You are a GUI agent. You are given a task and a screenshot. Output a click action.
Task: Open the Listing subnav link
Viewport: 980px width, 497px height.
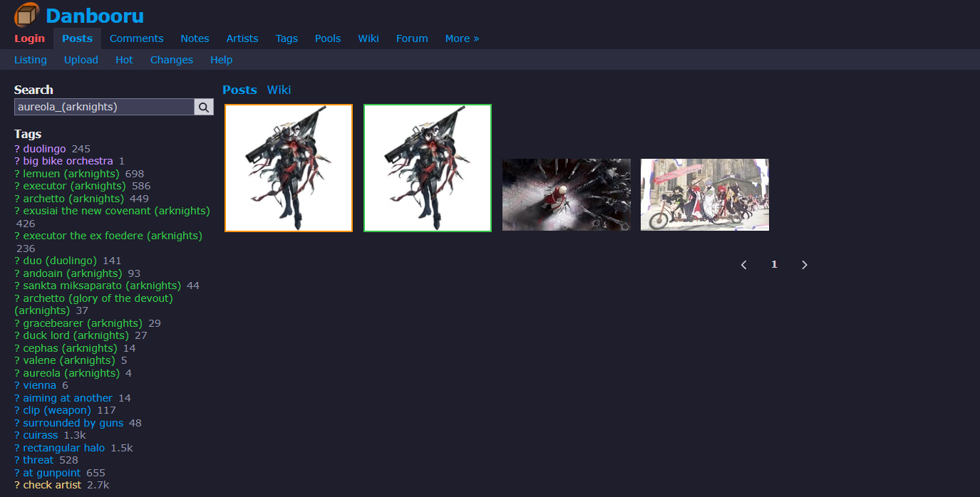31,60
